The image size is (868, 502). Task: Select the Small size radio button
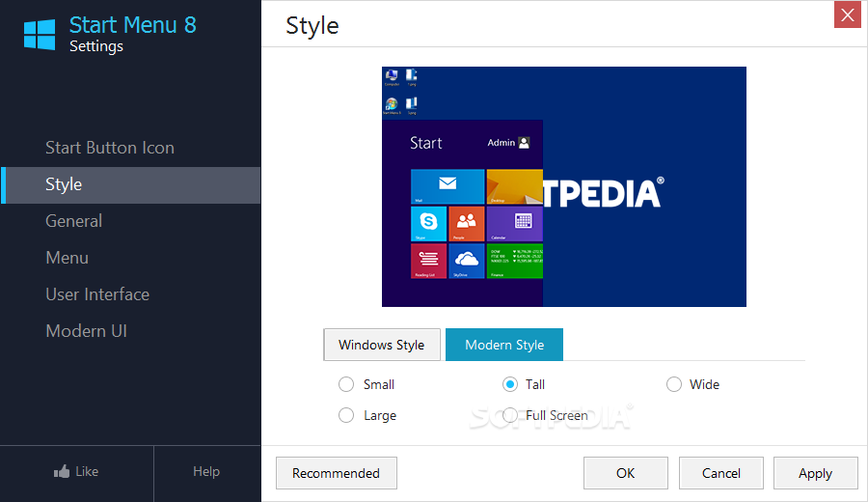tap(346, 384)
